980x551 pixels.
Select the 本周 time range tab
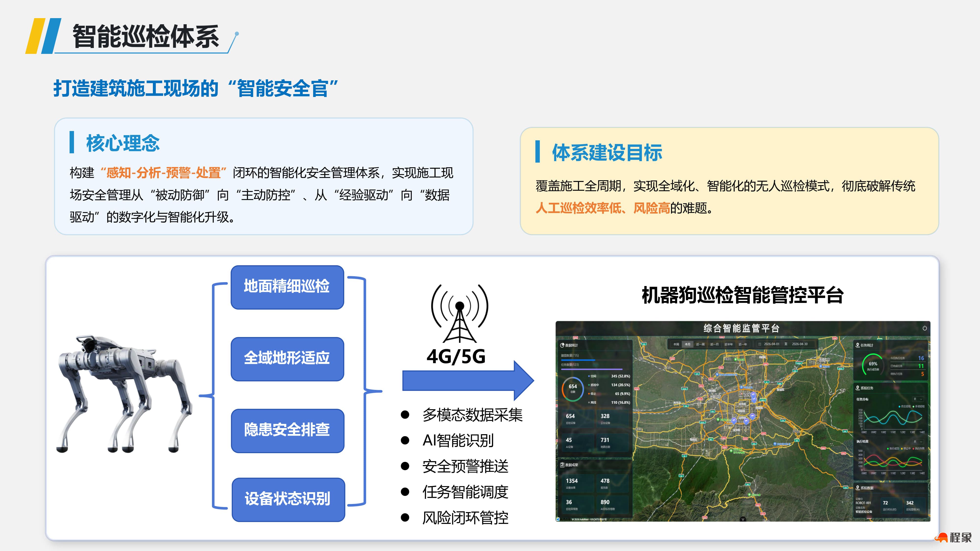click(676, 345)
